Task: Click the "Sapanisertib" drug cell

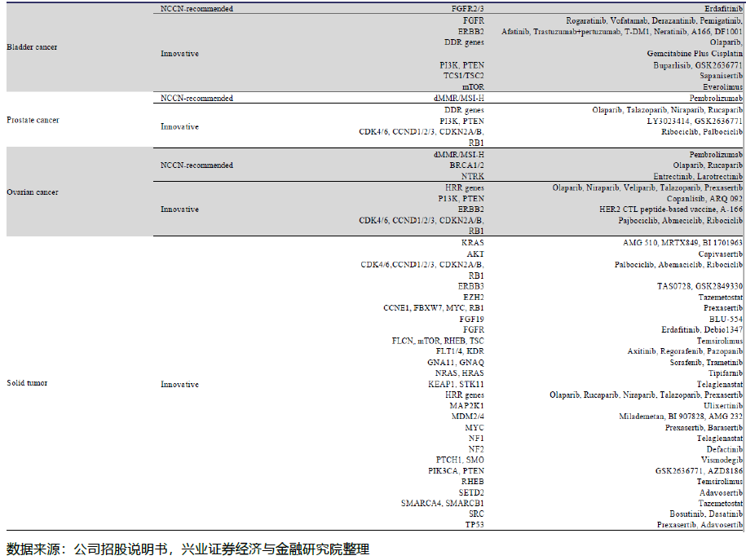Action: pos(721,76)
